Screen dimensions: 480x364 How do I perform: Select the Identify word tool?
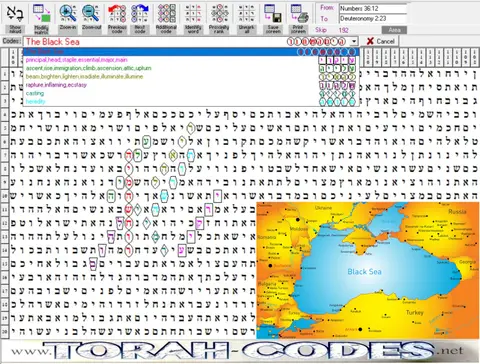click(x=193, y=13)
